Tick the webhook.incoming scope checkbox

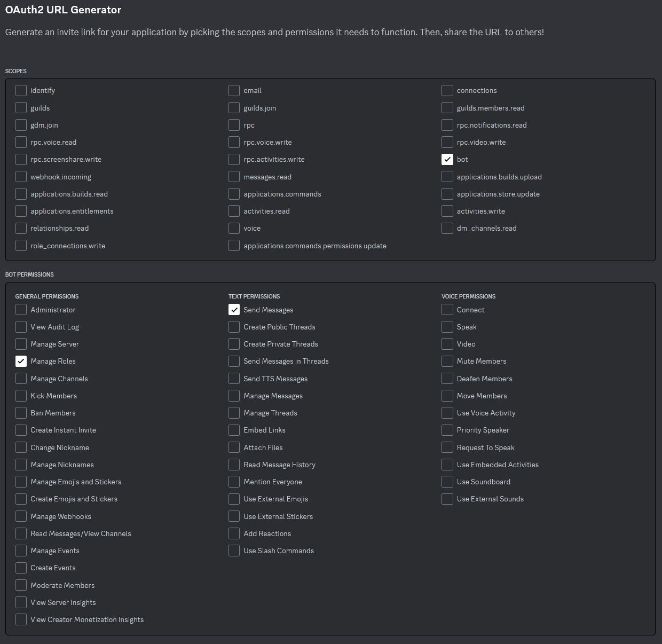point(21,177)
